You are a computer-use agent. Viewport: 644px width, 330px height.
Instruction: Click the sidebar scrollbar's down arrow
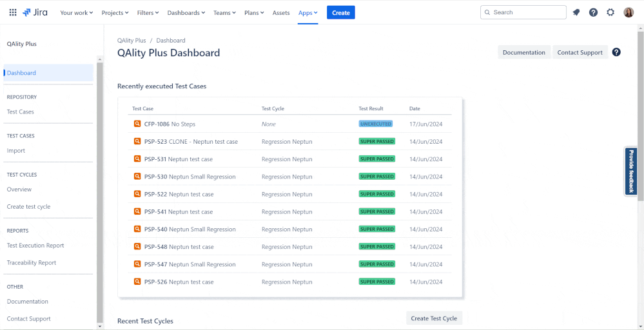coord(100,326)
